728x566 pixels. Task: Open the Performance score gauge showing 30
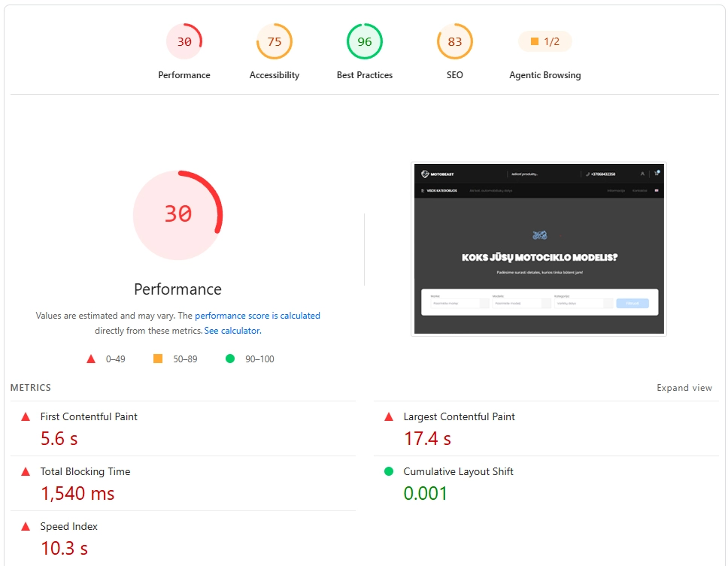184,42
